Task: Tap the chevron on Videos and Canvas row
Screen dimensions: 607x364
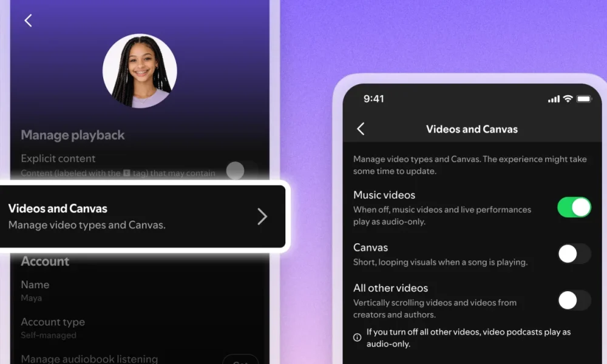Action: tap(262, 217)
